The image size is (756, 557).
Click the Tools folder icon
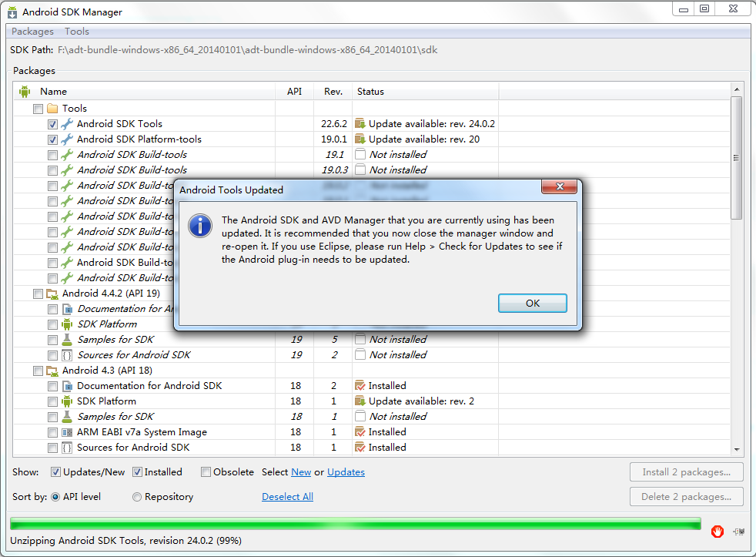pyautogui.click(x=52, y=108)
